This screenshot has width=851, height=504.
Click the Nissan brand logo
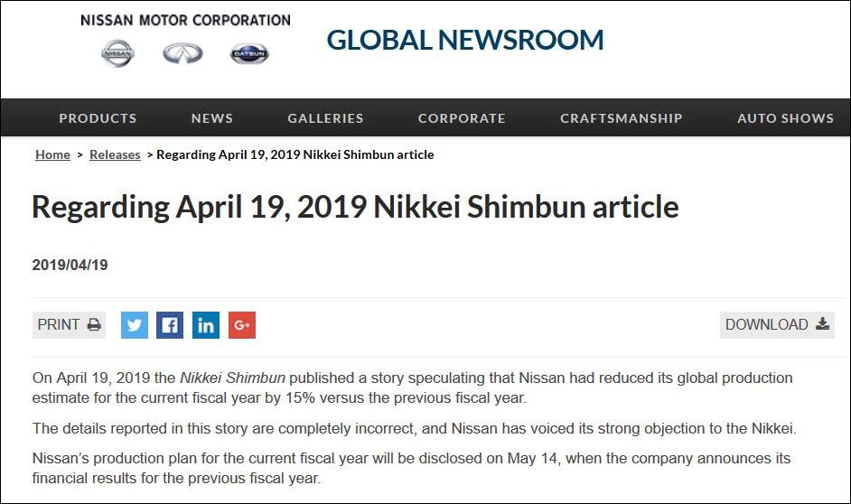pyautogui.click(x=117, y=53)
